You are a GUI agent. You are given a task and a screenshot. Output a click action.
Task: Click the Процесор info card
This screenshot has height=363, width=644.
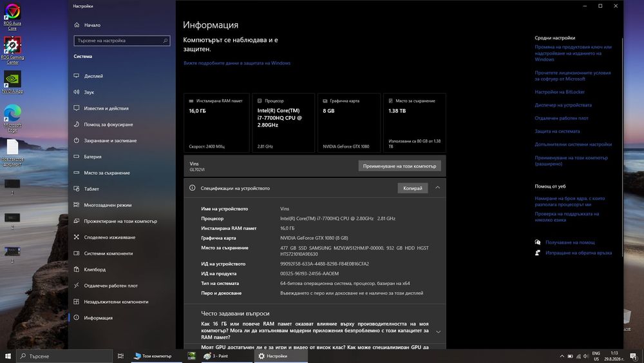283,123
